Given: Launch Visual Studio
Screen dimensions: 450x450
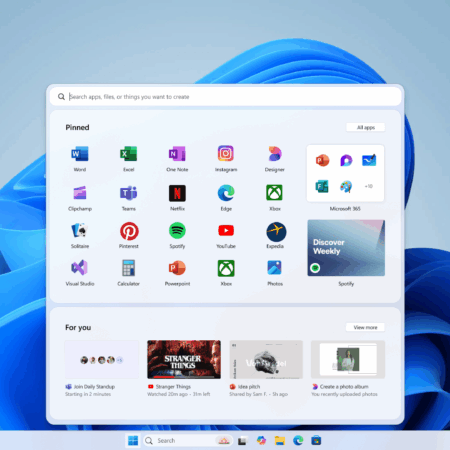Looking at the screenshot, I should click(80, 268).
